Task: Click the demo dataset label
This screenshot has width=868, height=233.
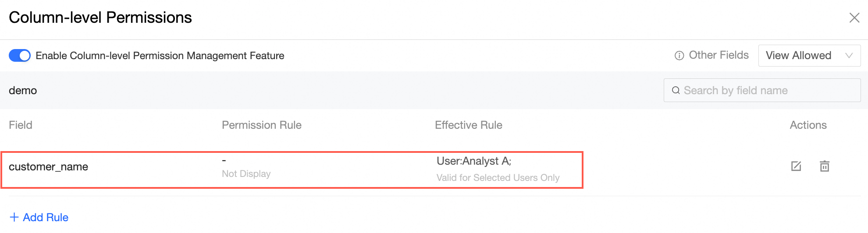Action: pos(23,91)
